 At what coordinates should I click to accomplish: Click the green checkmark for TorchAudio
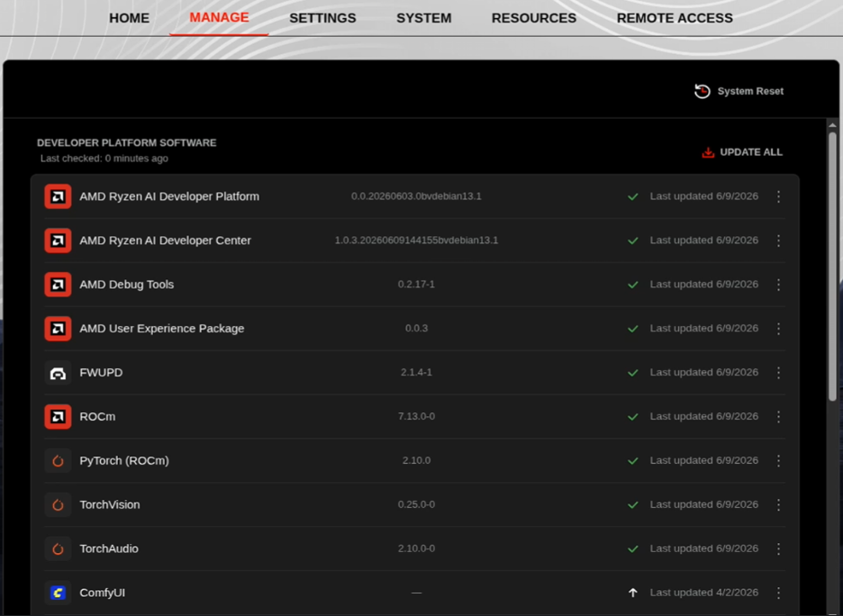[x=633, y=549]
